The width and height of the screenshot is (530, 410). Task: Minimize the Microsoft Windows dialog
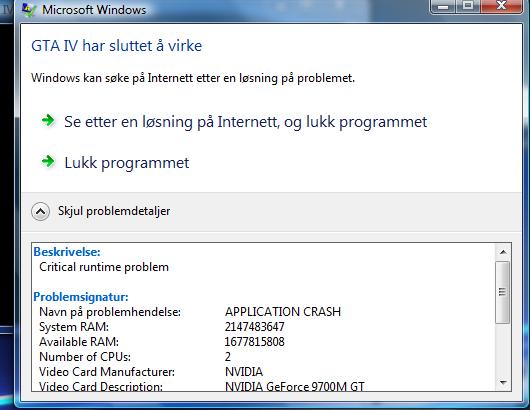click(x=443, y=6)
